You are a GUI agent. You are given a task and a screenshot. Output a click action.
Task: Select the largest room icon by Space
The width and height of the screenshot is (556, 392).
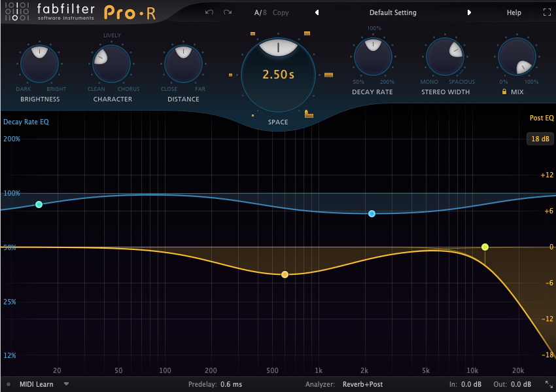pos(309,114)
